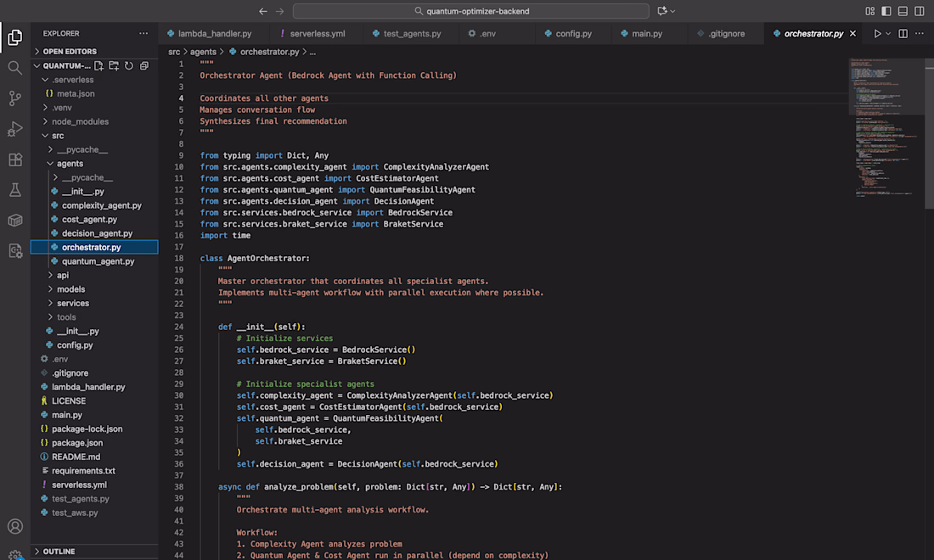The height and width of the screenshot is (560, 934).
Task: Run the Python file with play button
Action: pos(877,33)
